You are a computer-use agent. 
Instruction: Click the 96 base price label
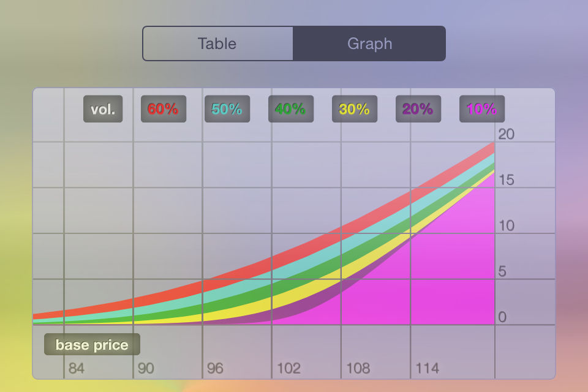coord(215,368)
